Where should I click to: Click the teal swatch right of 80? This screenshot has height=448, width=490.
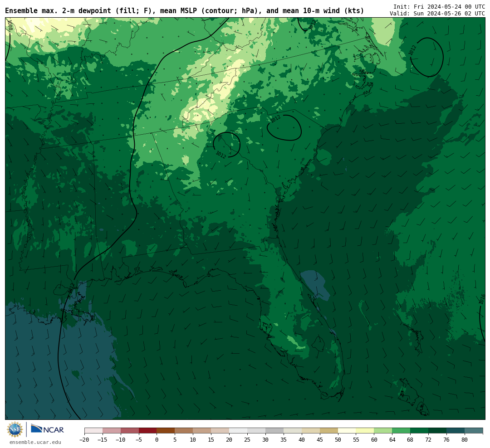click(474, 431)
